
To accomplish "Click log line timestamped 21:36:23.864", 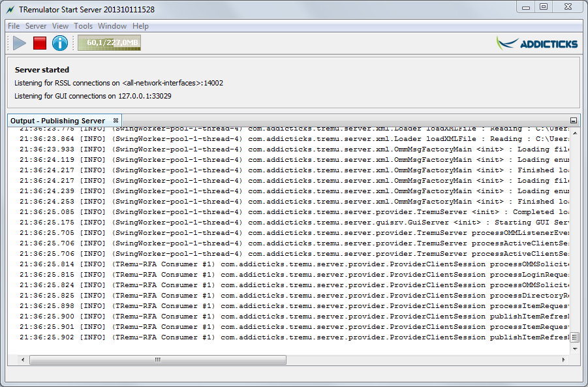I will coord(294,139).
